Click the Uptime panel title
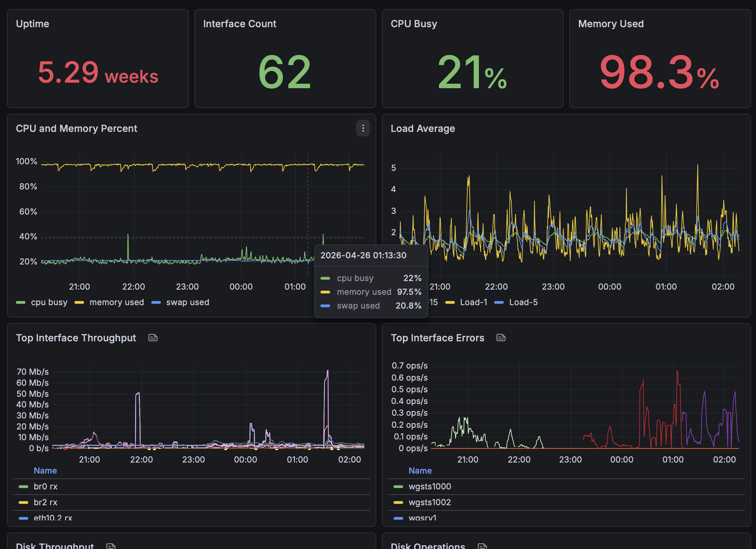 pyautogui.click(x=32, y=24)
